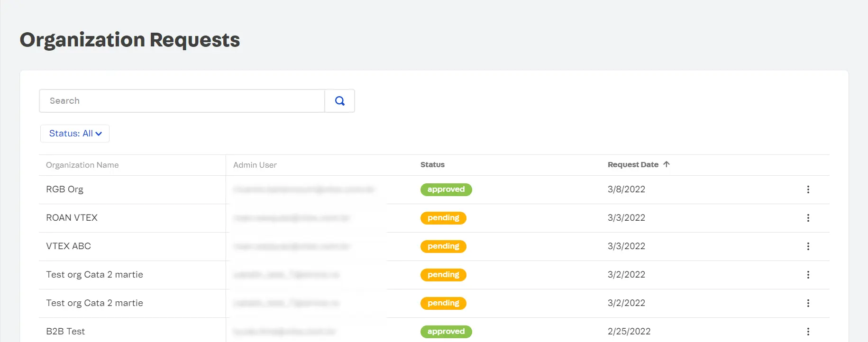Screen dimensions: 868x342
Task: Expand the Status: All filter dropdown
Action: tap(75, 134)
